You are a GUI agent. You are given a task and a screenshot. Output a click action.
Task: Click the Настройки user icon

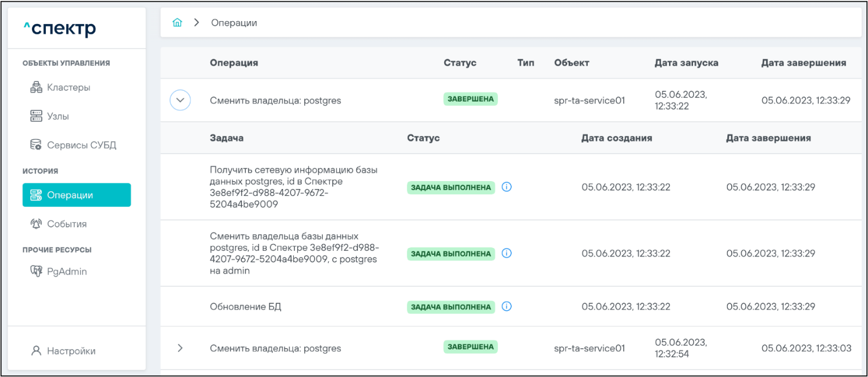(x=37, y=351)
